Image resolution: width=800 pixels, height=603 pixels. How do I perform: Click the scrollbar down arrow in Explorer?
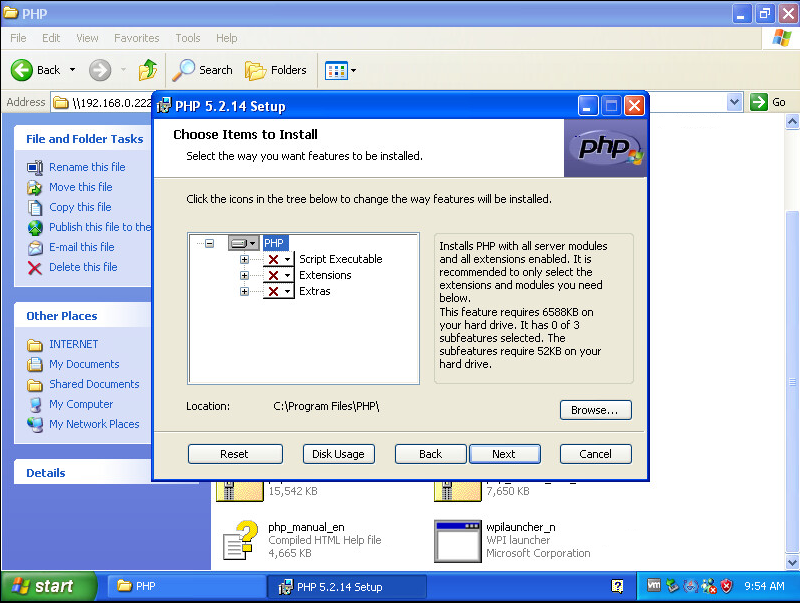tap(792, 563)
